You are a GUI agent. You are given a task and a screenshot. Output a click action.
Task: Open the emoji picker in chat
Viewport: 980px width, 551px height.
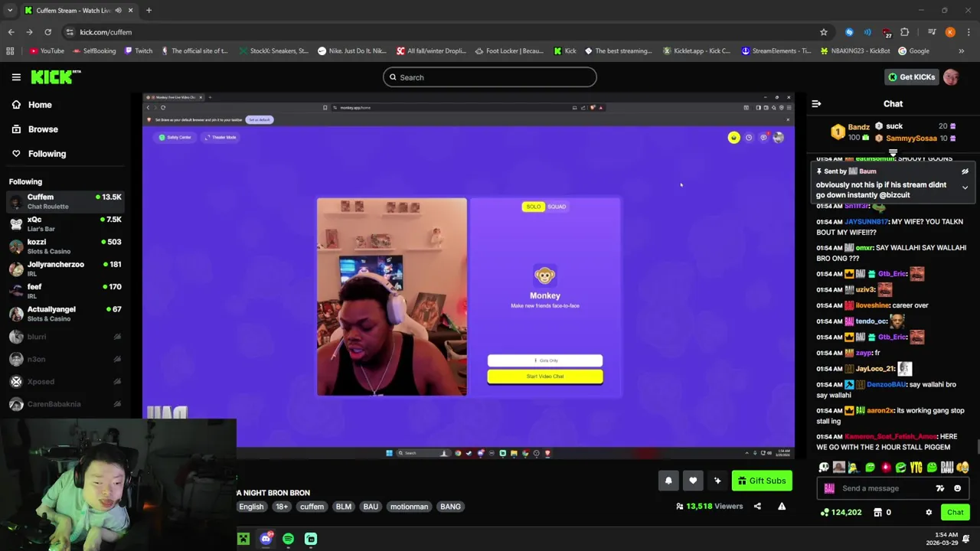[x=957, y=488]
